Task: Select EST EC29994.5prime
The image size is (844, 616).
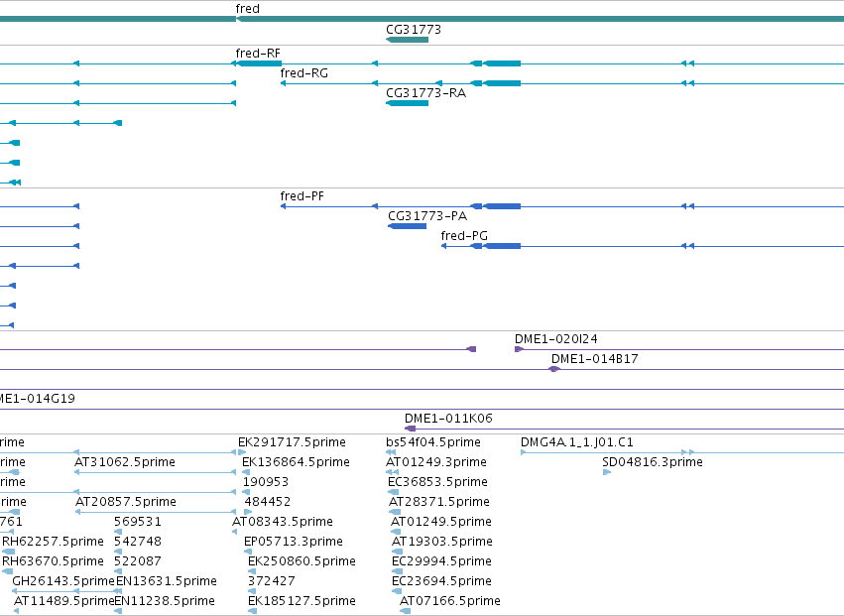Action: 442,561
